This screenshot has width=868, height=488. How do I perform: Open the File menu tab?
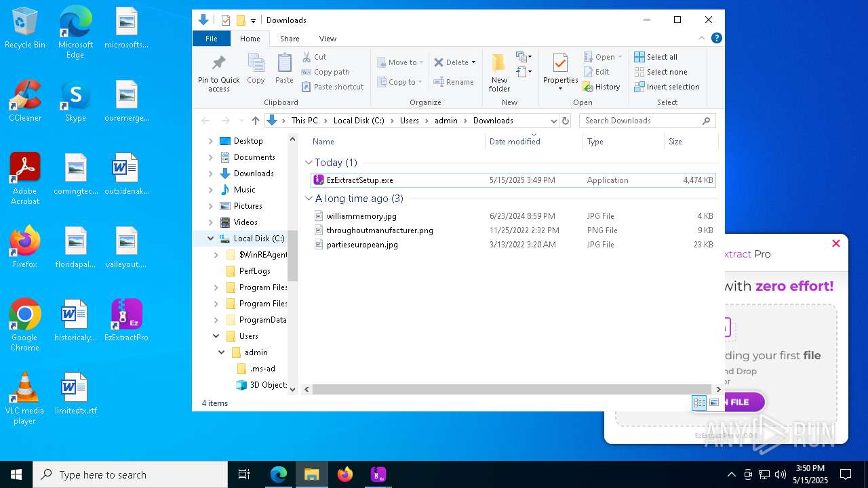click(x=212, y=39)
